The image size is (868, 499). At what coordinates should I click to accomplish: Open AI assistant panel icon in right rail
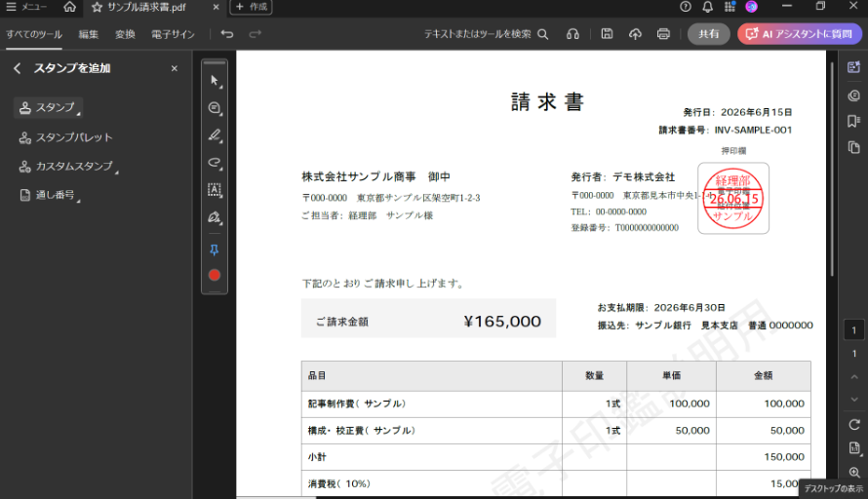[x=853, y=67]
